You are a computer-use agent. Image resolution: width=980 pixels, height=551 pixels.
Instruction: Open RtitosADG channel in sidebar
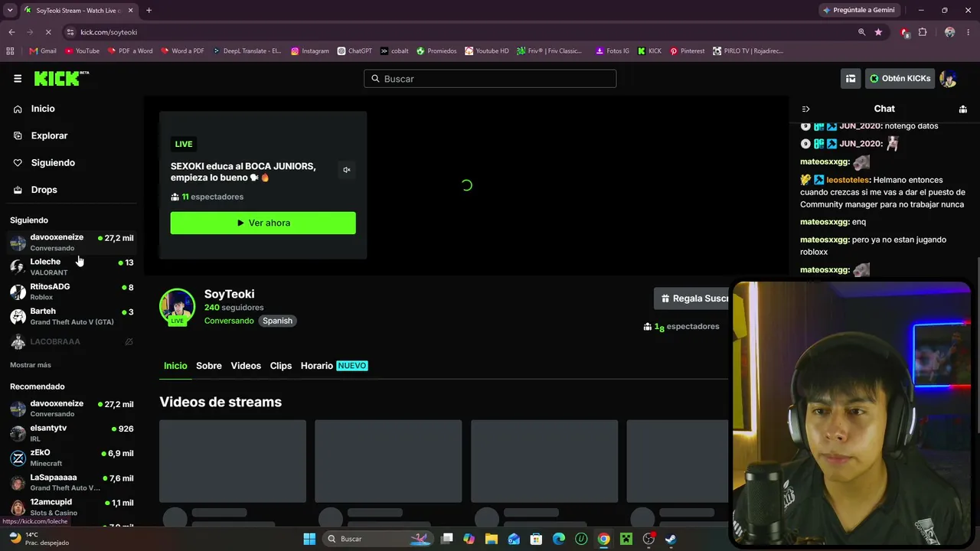(72, 291)
